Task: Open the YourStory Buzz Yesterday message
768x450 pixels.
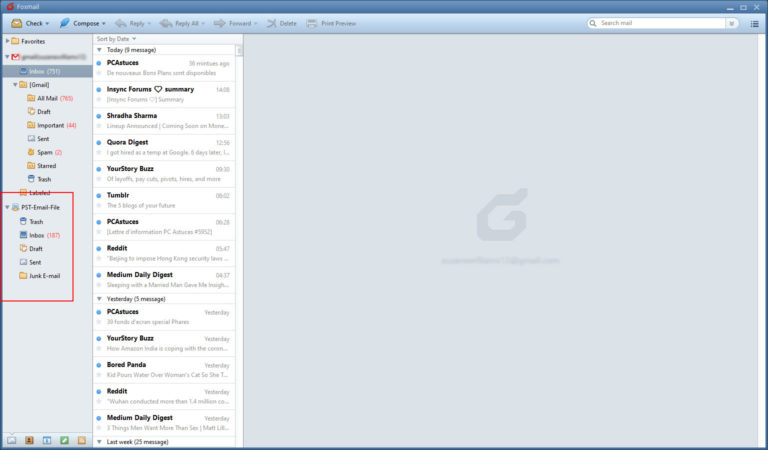Action: tap(164, 343)
